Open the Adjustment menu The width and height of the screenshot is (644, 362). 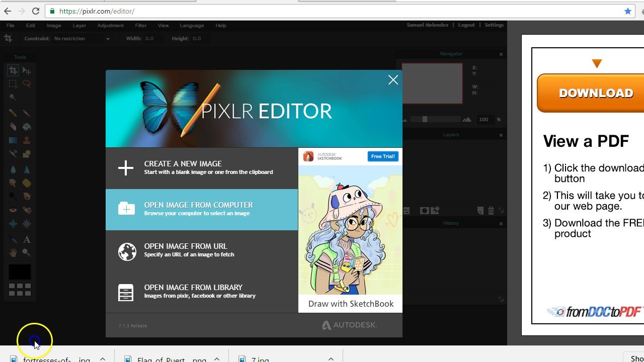click(x=110, y=25)
